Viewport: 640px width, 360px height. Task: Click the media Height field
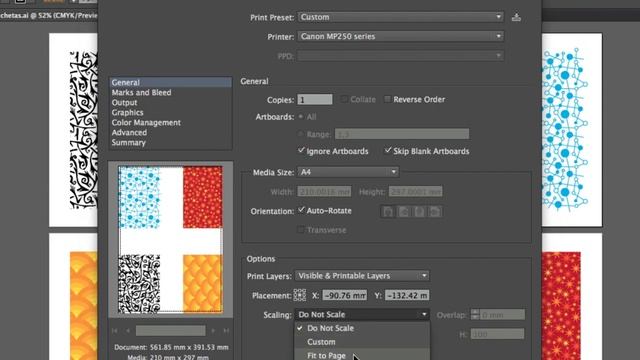[416, 191]
